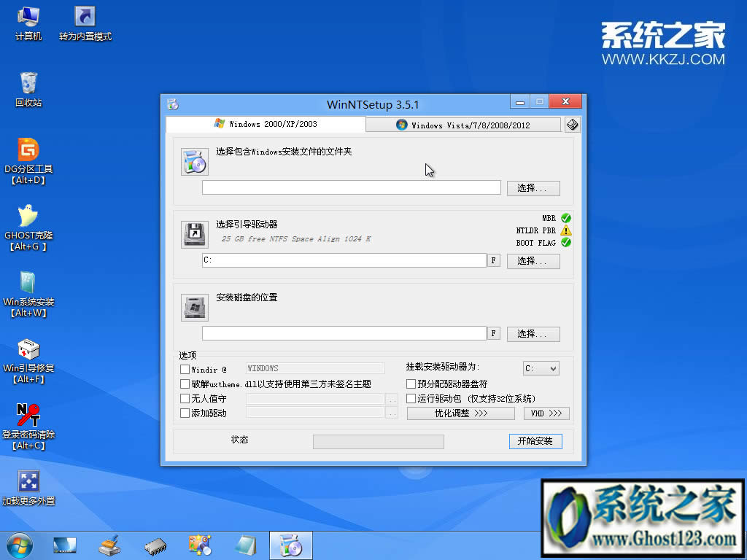Click the 开始安装 button
Screen dimensions: 747x560
[535, 441]
